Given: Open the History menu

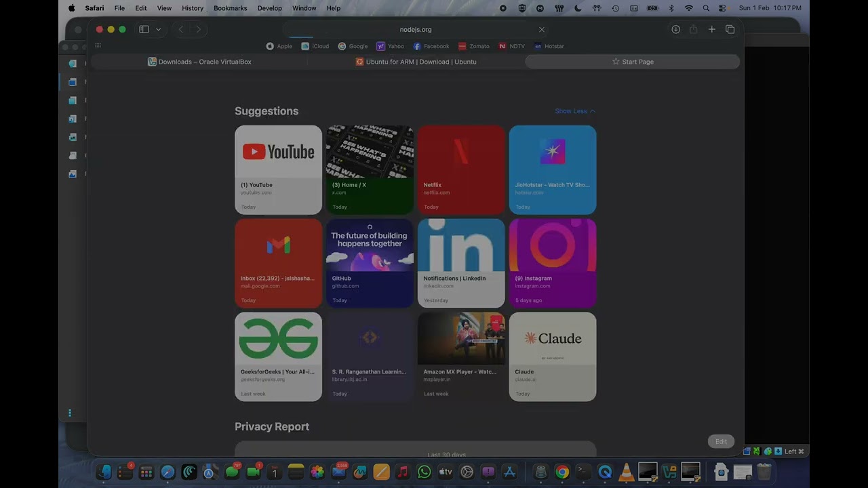Looking at the screenshot, I should click(193, 8).
